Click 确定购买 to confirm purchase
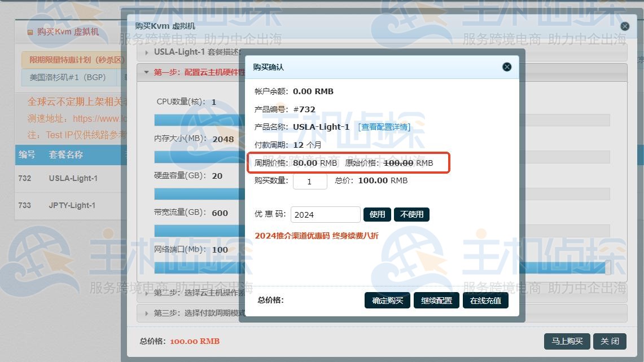 387,300
